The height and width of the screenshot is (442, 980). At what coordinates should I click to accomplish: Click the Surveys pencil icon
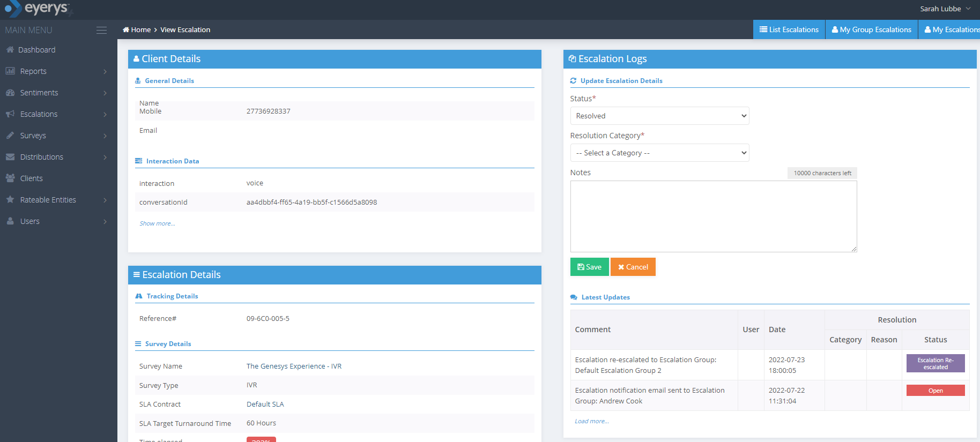10,136
